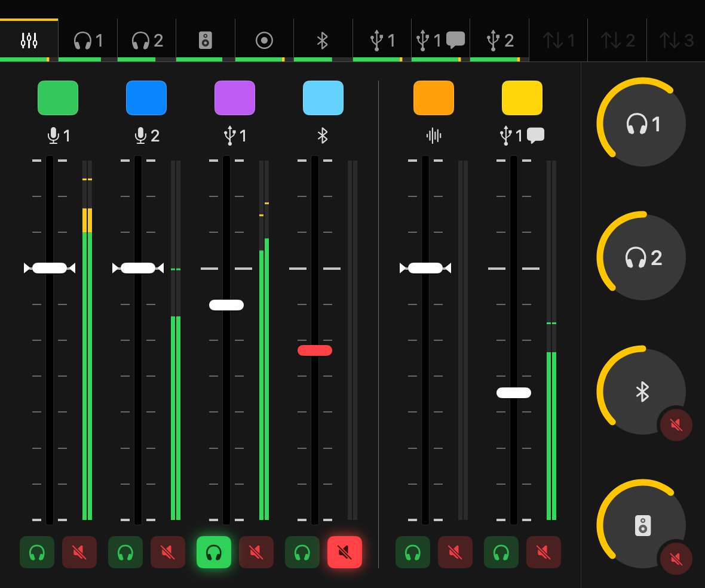The image size is (705, 588).
Task: Enable headphone cue on Mic 2 channel
Action: point(125,552)
